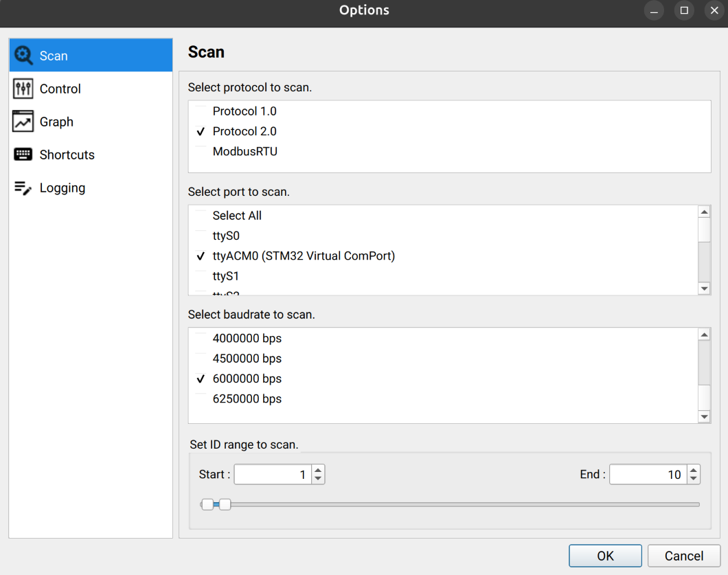Enable ModbusRTU protocol scanning

tap(201, 152)
